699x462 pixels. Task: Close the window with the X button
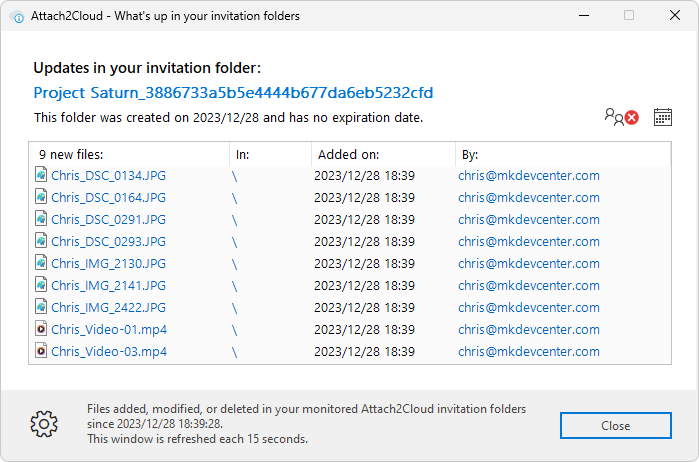675,16
